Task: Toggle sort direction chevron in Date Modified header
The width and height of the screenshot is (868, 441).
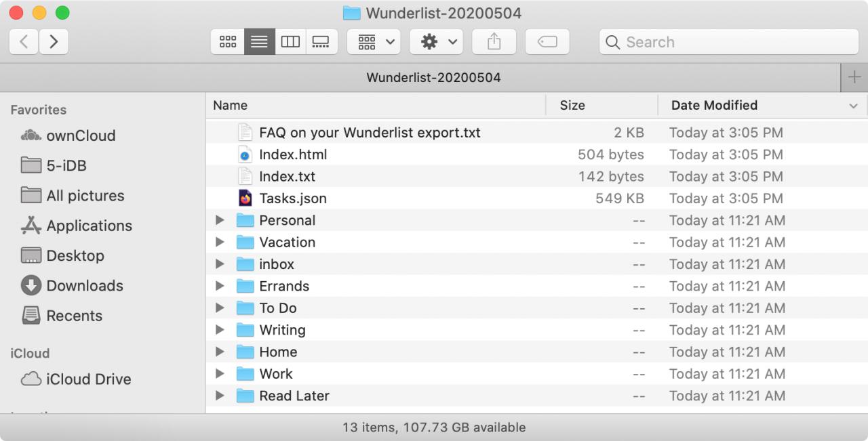Action: point(853,106)
